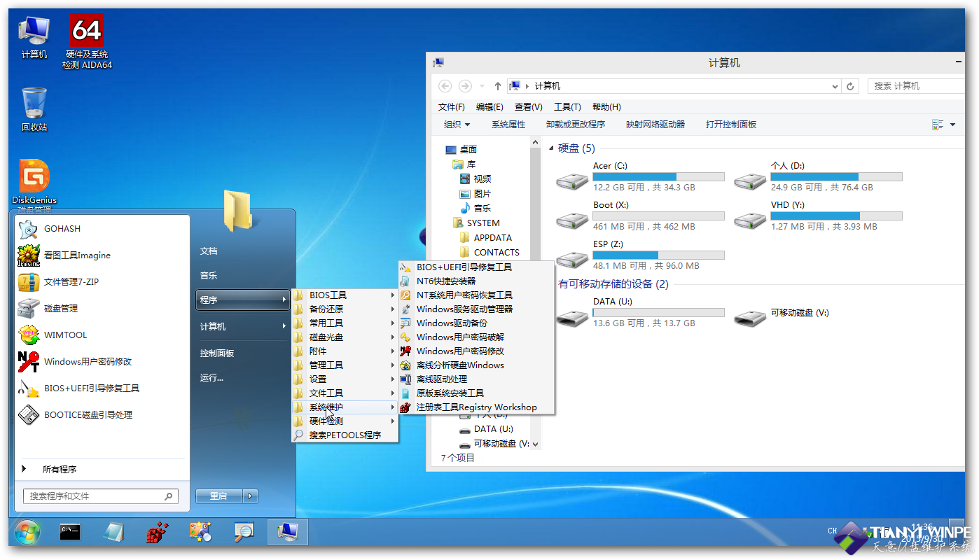Image resolution: width=979 pixels, height=560 pixels.
Task: Show 所有程序 in start menu
Action: [x=60, y=470]
